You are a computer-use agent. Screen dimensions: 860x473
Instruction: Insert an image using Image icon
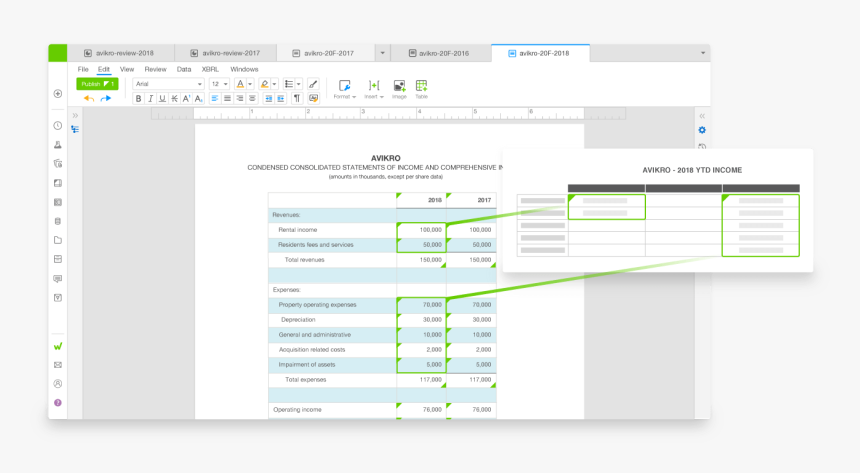click(x=399, y=87)
